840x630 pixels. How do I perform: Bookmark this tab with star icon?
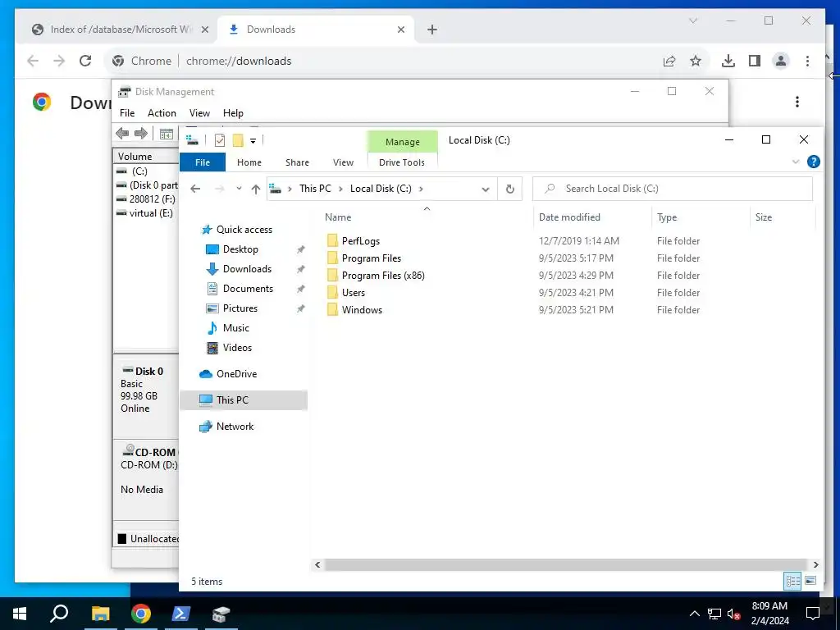[x=696, y=61]
